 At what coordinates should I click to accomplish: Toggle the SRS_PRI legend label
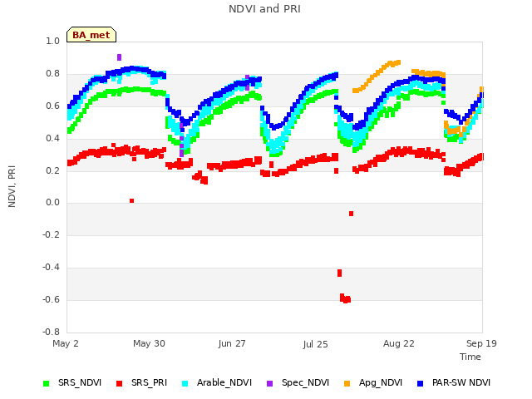click(x=149, y=382)
